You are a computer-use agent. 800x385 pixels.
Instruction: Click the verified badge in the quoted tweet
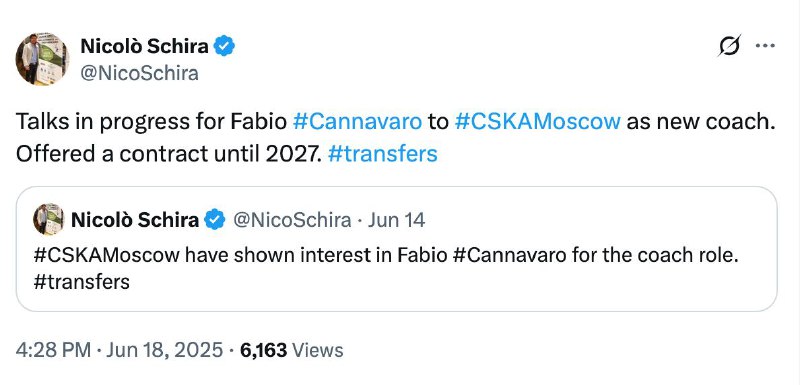tap(215, 220)
